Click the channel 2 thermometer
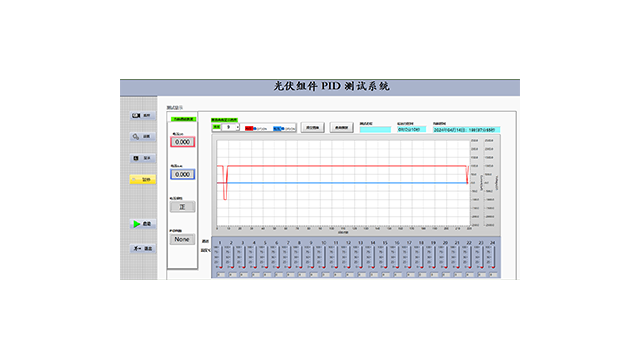The image size is (640, 360). click(x=232, y=257)
